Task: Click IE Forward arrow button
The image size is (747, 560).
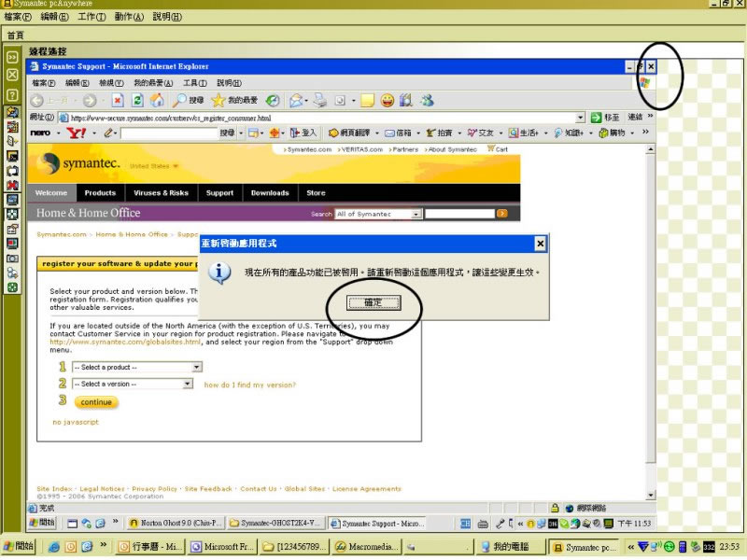Action: [x=90, y=101]
